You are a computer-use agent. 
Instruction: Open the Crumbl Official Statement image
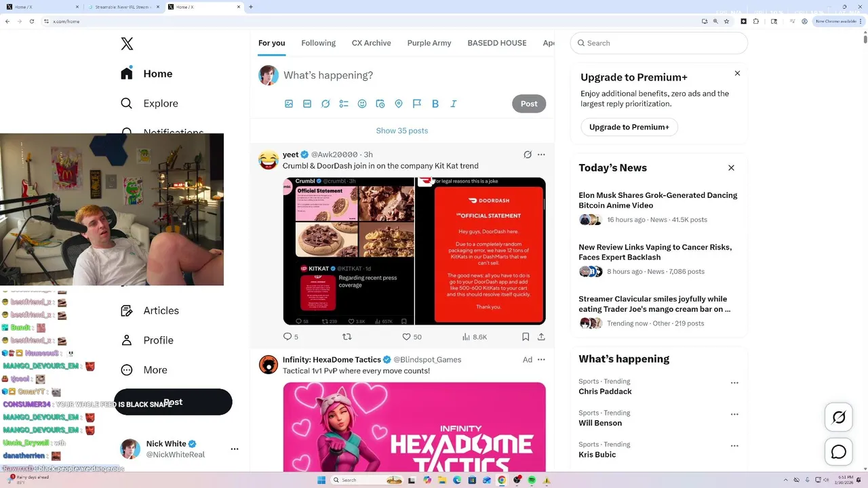click(x=349, y=251)
